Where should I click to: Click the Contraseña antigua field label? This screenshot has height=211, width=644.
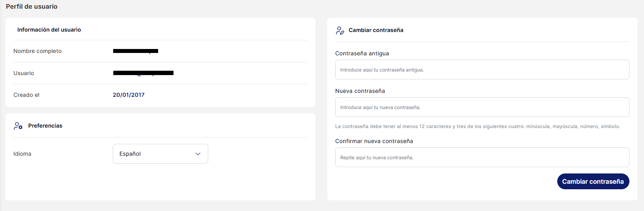point(362,54)
